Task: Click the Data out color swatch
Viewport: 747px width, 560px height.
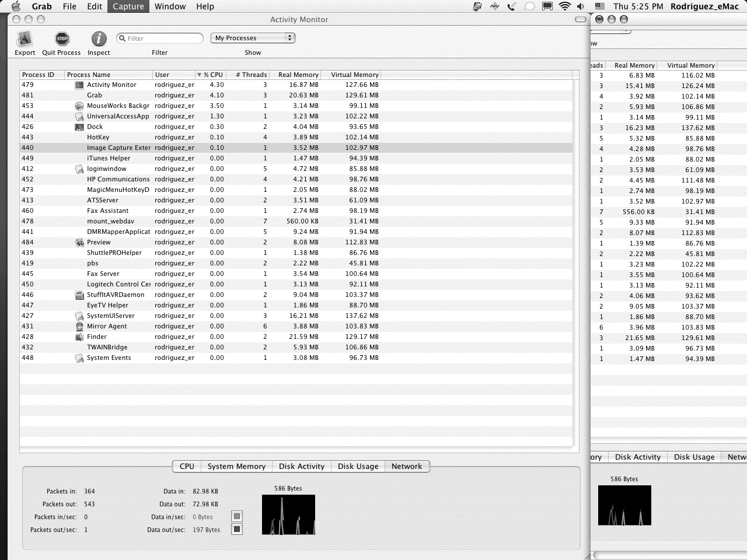Action: [236, 530]
